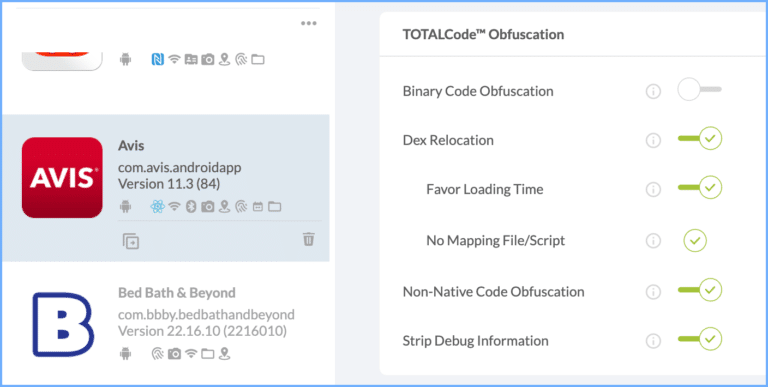Open info icon beside Favor Loading Time

653,189
